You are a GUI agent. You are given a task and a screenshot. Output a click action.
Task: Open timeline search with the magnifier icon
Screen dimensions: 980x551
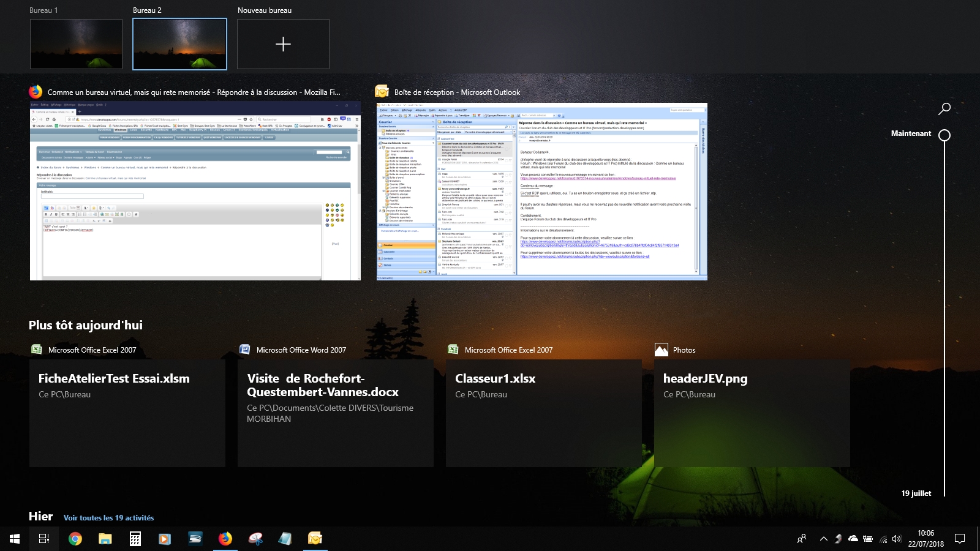click(x=944, y=109)
